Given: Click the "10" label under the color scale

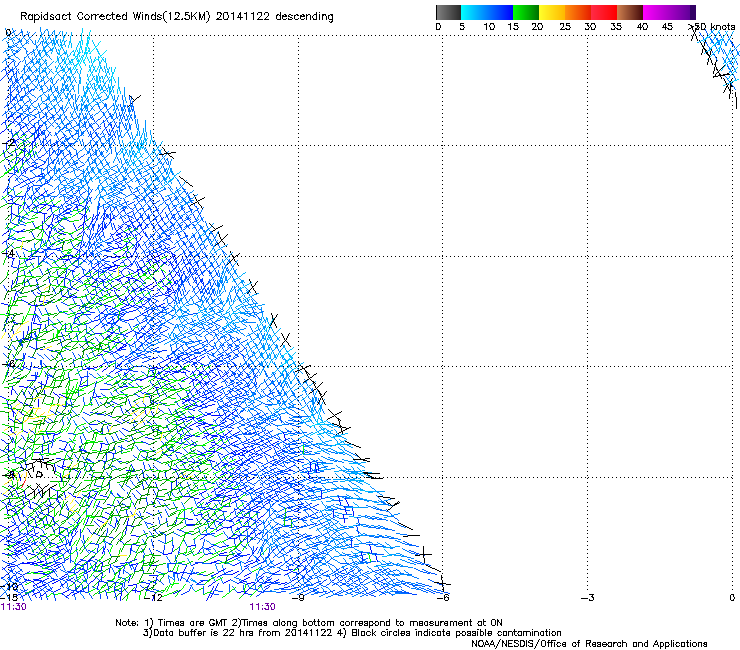Looking at the screenshot, I should (x=489, y=27).
